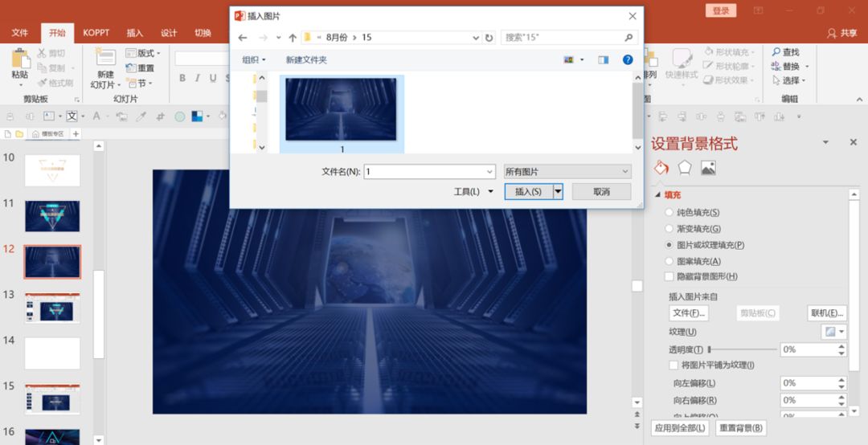Click the Insert (插入(S)) button in dialog
Image resolution: width=868 pixels, height=445 pixels.
coord(529,191)
